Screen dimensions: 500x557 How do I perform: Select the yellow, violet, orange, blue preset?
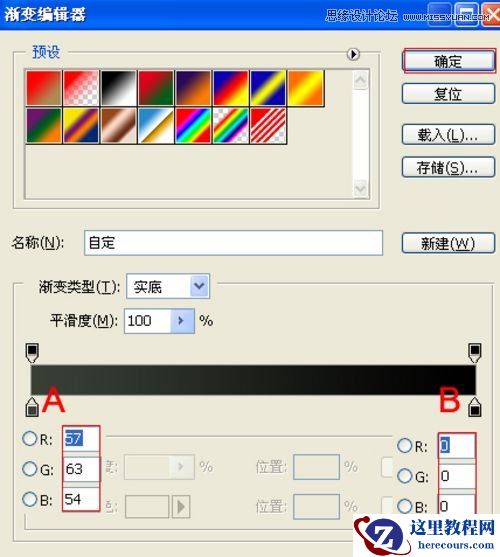[x=81, y=126]
